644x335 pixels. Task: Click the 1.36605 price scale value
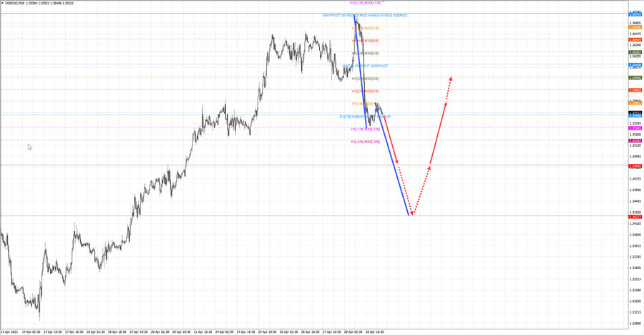click(x=636, y=23)
